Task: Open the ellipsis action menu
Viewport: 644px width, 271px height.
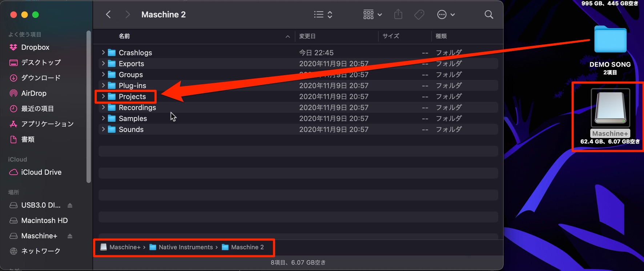Action: point(446,15)
